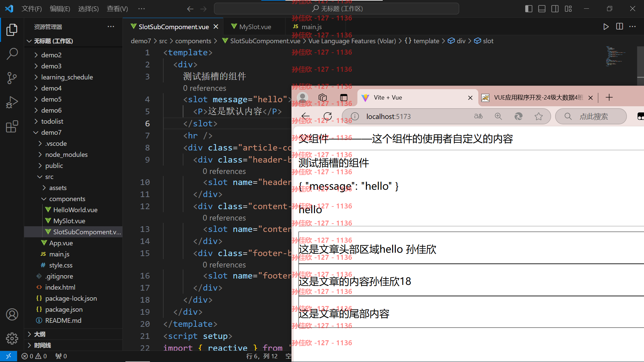Open the Manage gear menu
The image size is (644, 362).
pos(12,339)
